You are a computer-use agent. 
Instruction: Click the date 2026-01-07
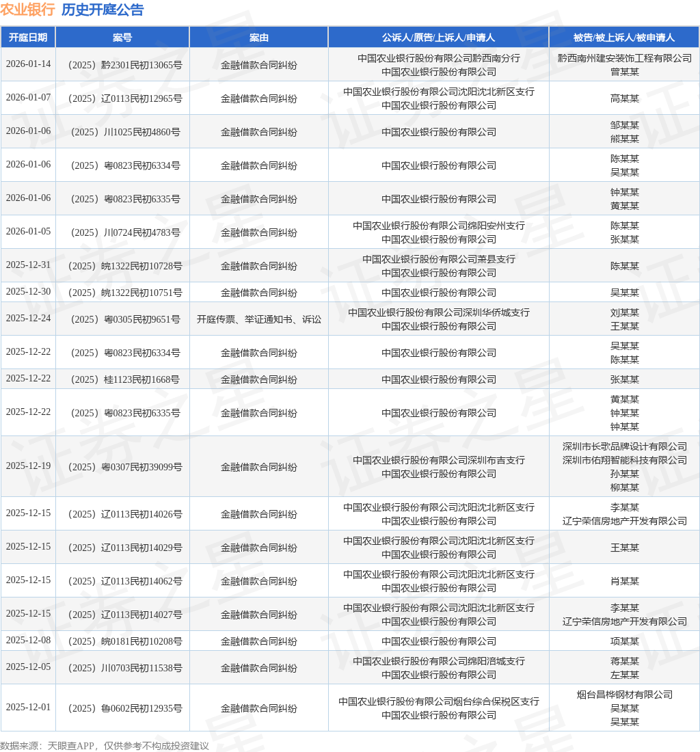point(28,97)
